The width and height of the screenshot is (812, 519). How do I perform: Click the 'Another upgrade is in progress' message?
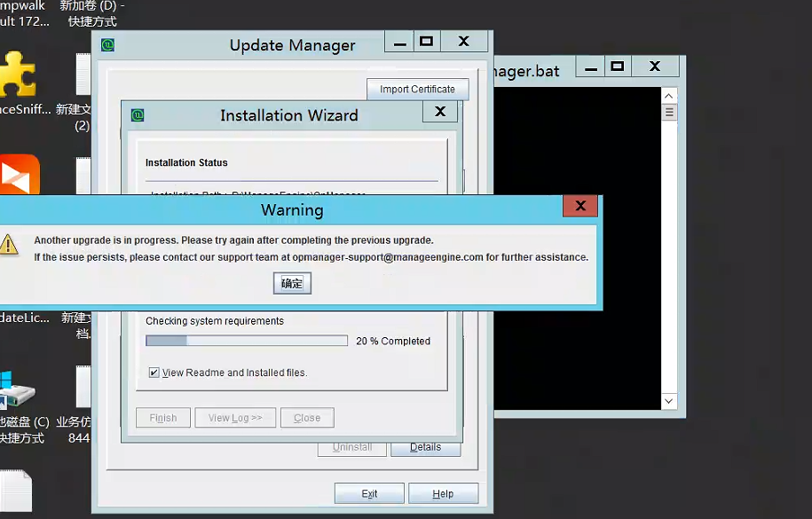[233, 240]
